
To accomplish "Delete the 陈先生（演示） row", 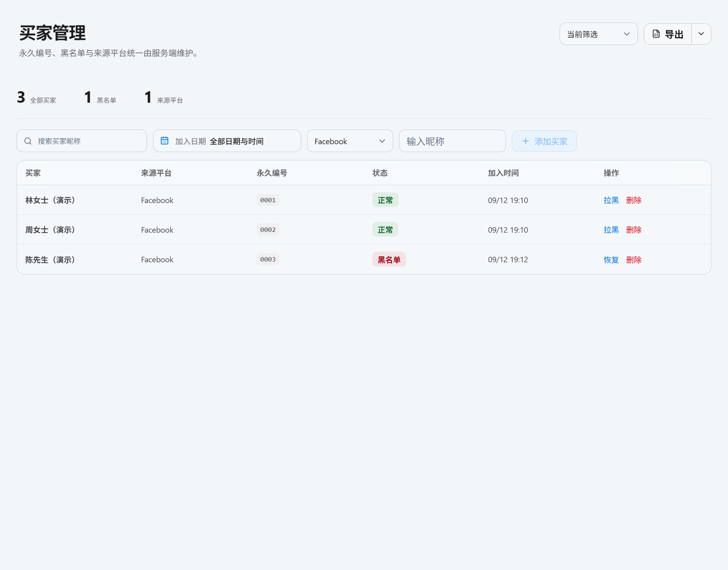I will (634, 260).
